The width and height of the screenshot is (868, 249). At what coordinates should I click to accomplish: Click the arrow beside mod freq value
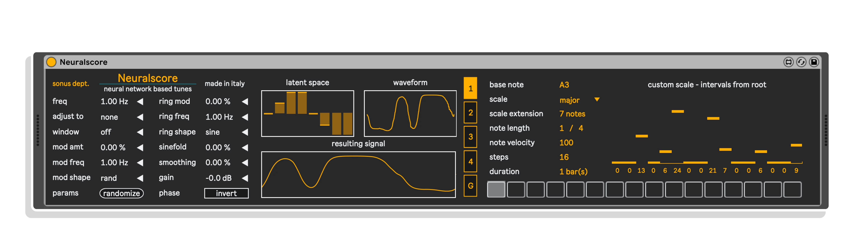pyautogui.click(x=140, y=163)
